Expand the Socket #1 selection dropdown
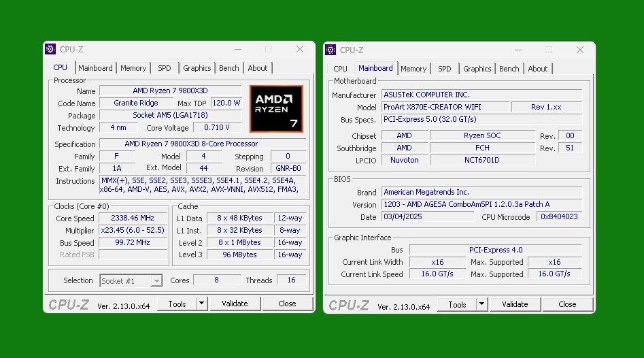This screenshot has width=644, height=358. 156,280
